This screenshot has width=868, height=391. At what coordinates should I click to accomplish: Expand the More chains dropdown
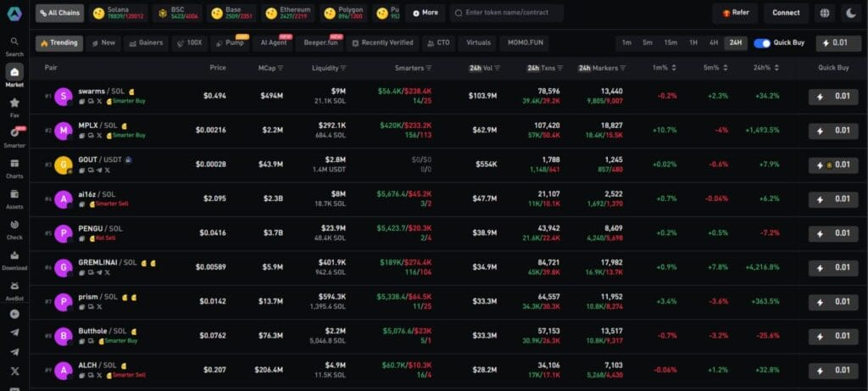(x=425, y=13)
